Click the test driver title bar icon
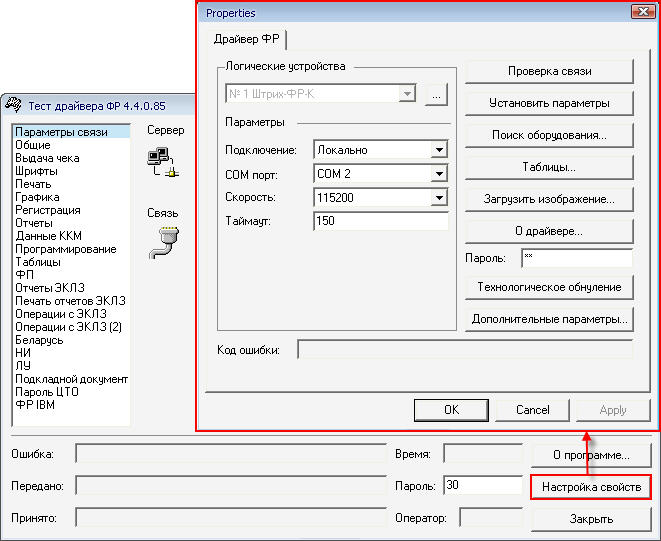Screen dimensions: 661x541 15,103
